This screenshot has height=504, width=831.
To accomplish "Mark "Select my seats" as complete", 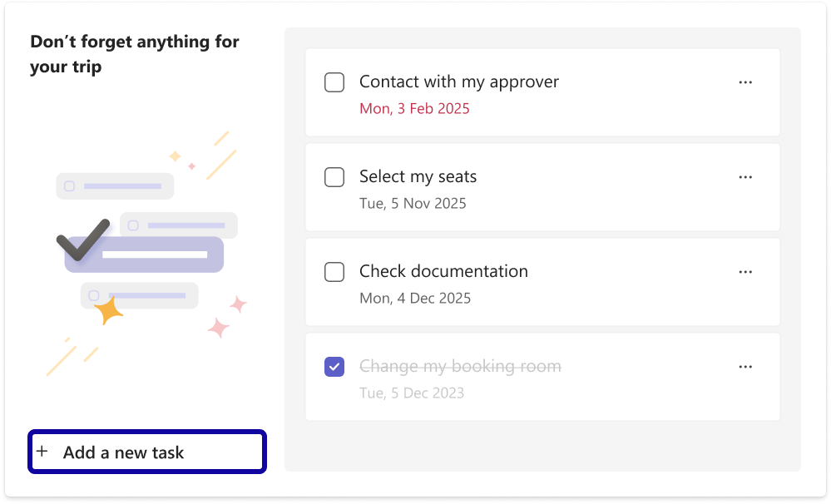I will 334,176.
